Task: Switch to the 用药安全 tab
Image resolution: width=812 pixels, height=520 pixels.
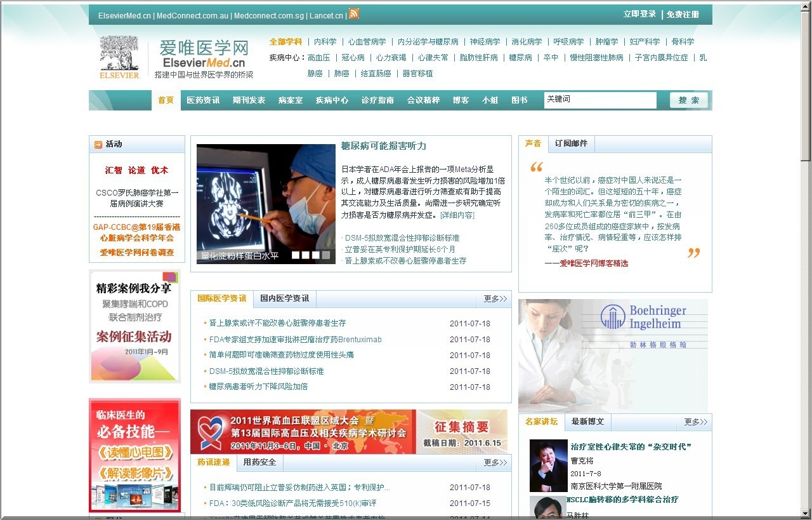Action: coord(259,463)
